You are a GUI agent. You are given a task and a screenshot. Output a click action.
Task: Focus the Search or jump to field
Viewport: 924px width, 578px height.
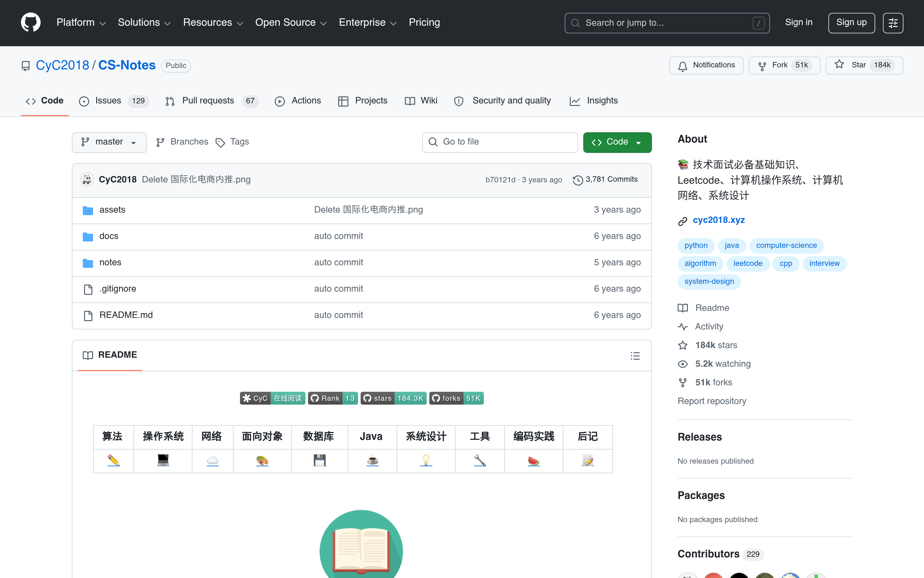pos(667,23)
